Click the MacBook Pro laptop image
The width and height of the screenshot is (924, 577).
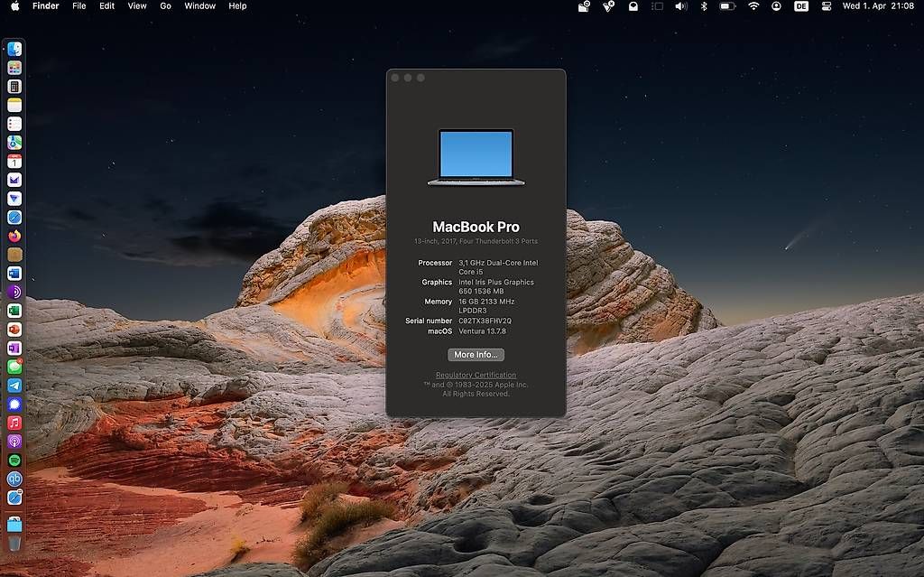(x=476, y=157)
